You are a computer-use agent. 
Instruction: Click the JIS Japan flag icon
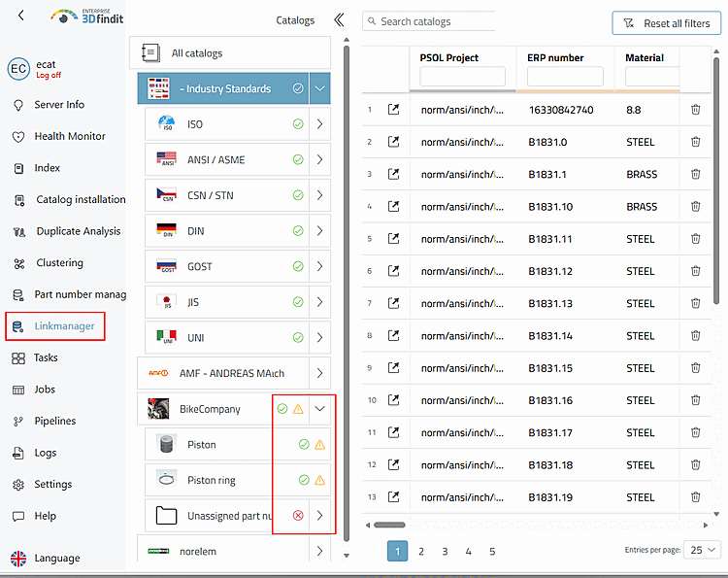166,302
